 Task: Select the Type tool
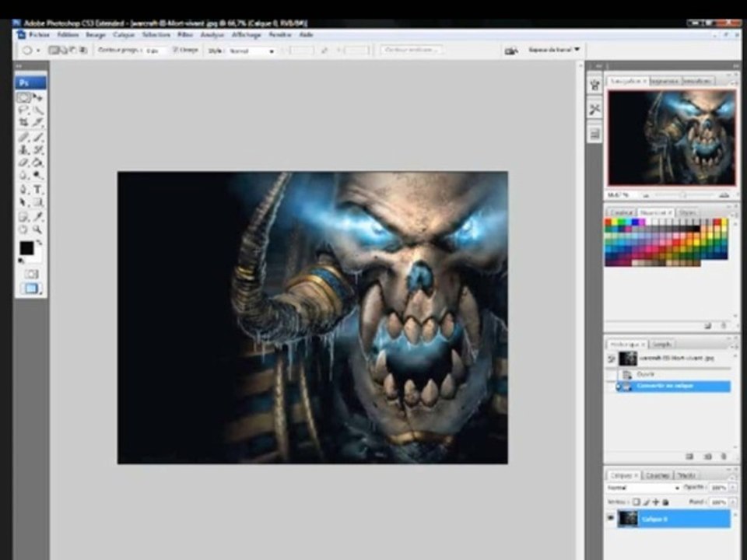(38, 190)
